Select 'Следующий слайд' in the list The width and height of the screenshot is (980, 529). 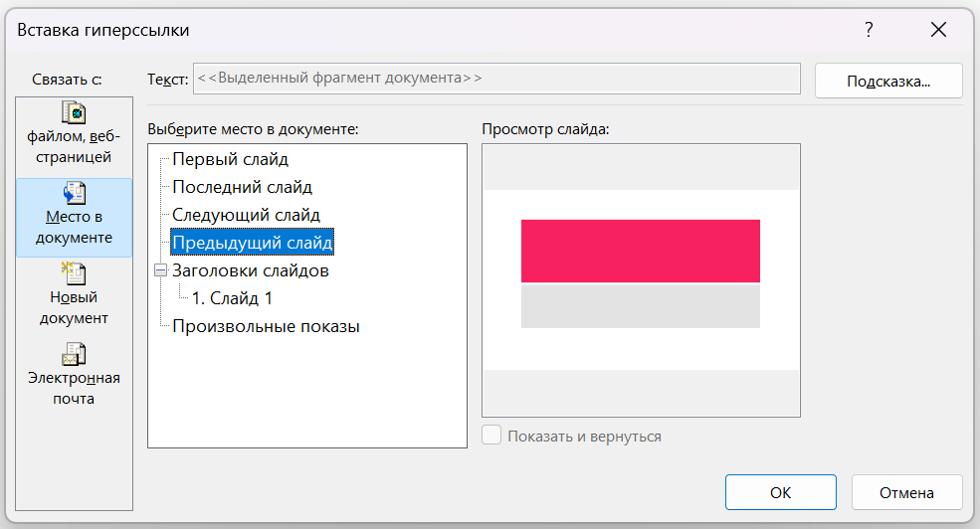point(247,215)
